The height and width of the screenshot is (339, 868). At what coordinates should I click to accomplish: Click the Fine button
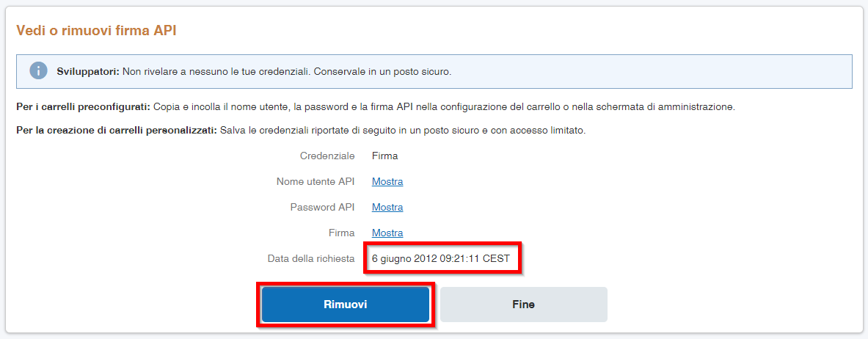tap(524, 305)
